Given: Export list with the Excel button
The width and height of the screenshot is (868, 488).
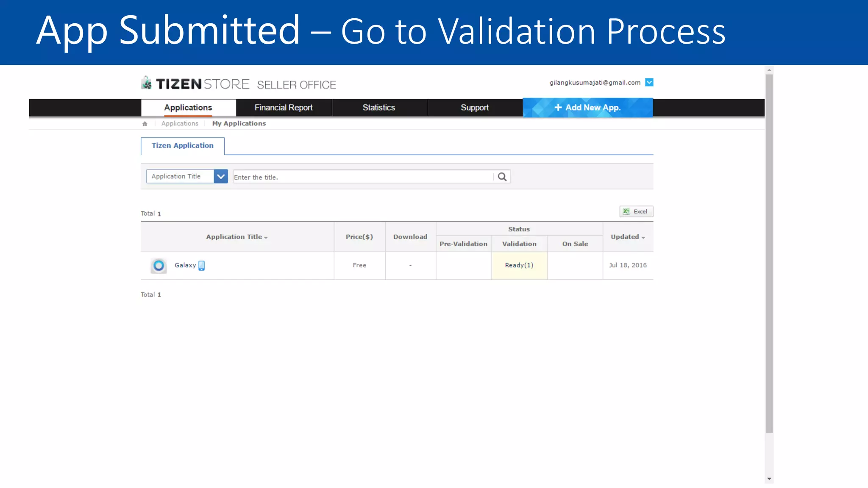Looking at the screenshot, I should 636,211.
